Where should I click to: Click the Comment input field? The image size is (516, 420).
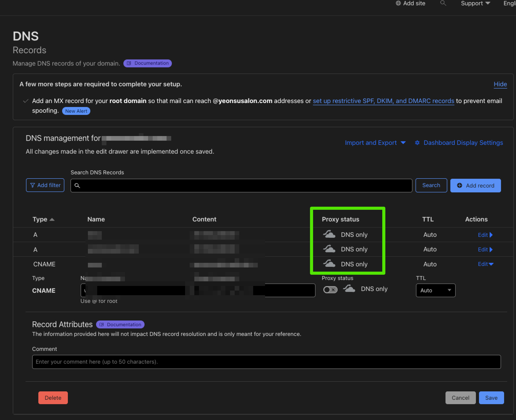coord(266,362)
